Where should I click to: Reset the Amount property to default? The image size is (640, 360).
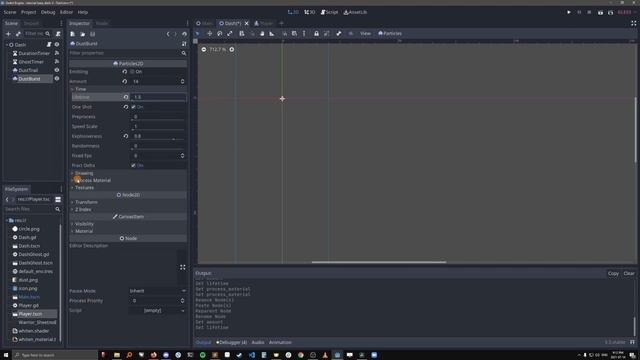124,81
